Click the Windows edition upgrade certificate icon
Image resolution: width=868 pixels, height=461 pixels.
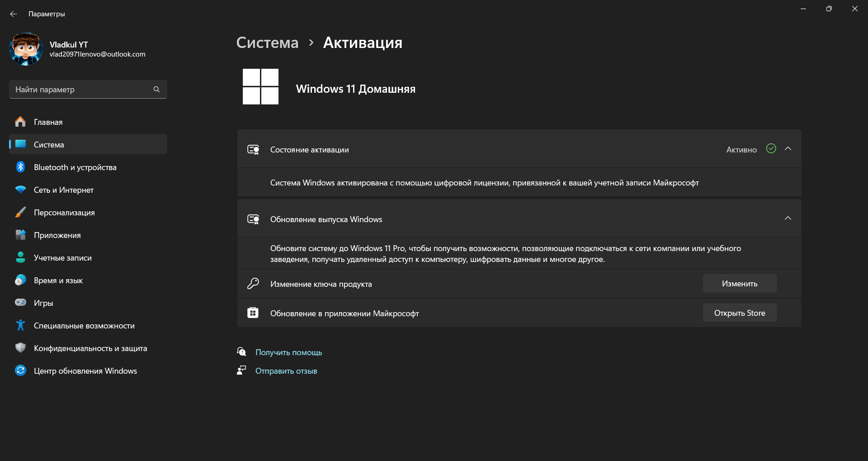pos(253,219)
